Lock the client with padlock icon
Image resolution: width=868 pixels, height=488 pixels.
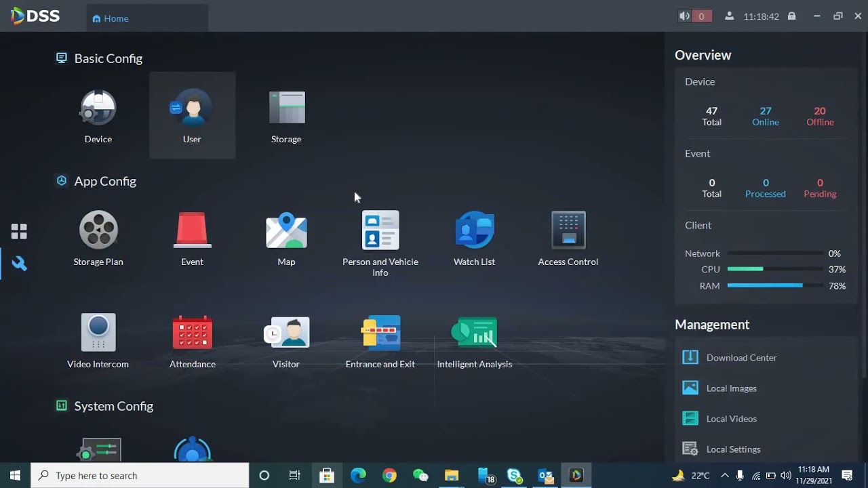coord(791,16)
